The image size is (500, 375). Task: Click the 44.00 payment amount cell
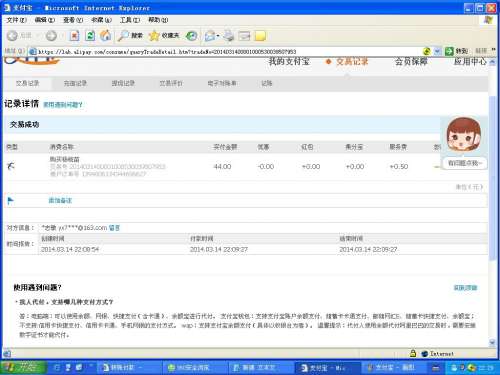(x=222, y=166)
